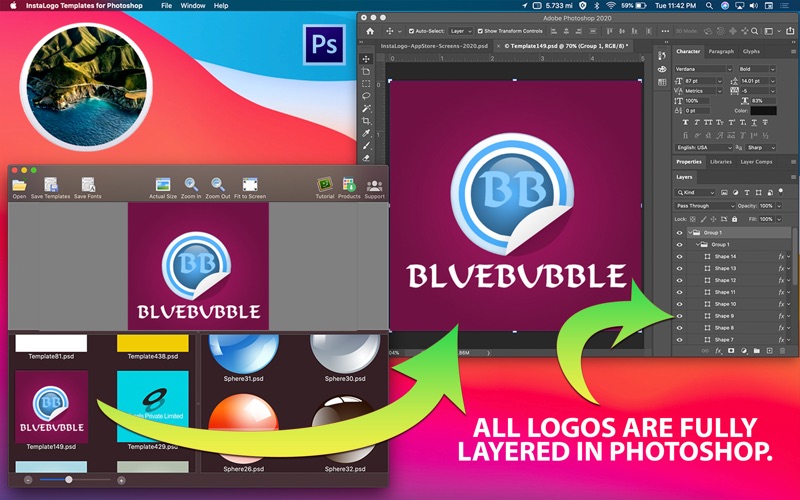Switch to the Layer Comps tab
800x500 pixels.
pos(756,162)
